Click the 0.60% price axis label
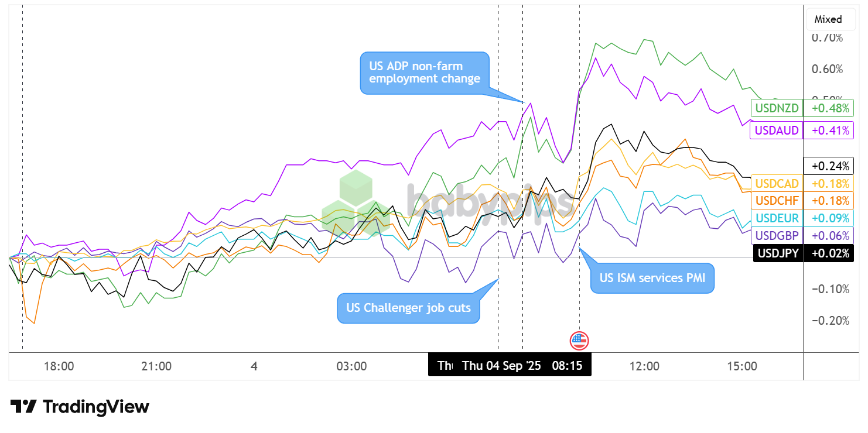868x433 pixels. [x=826, y=69]
